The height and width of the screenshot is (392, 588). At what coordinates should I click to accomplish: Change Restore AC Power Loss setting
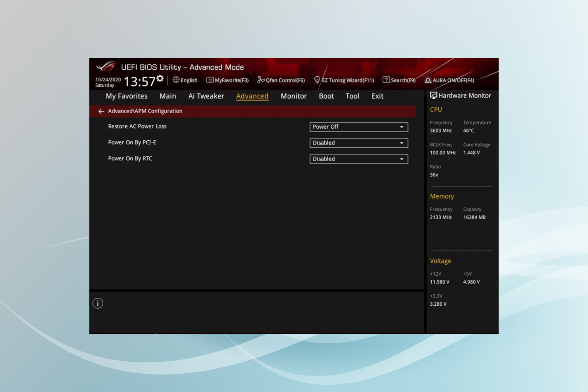tap(358, 127)
